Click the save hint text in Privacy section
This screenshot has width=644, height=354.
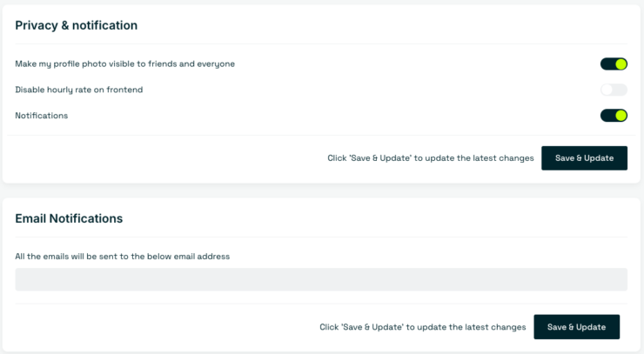coord(431,158)
